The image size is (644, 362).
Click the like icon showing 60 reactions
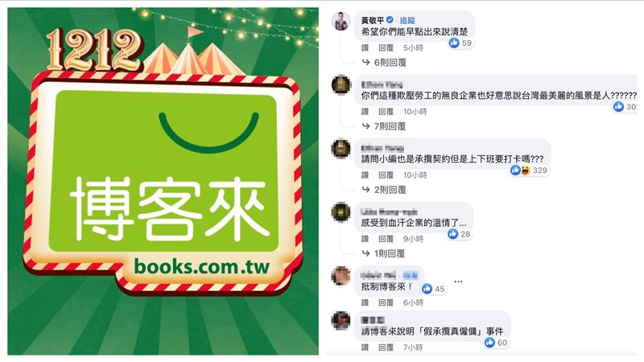click(x=489, y=343)
